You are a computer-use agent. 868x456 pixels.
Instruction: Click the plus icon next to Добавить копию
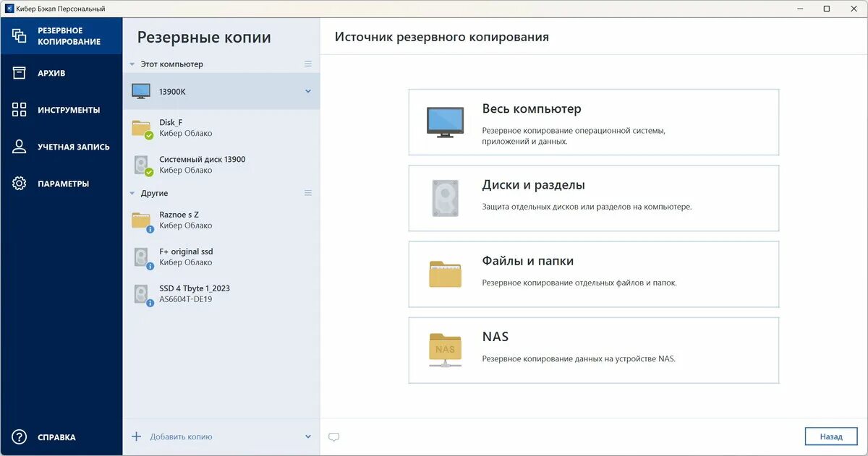(136, 436)
